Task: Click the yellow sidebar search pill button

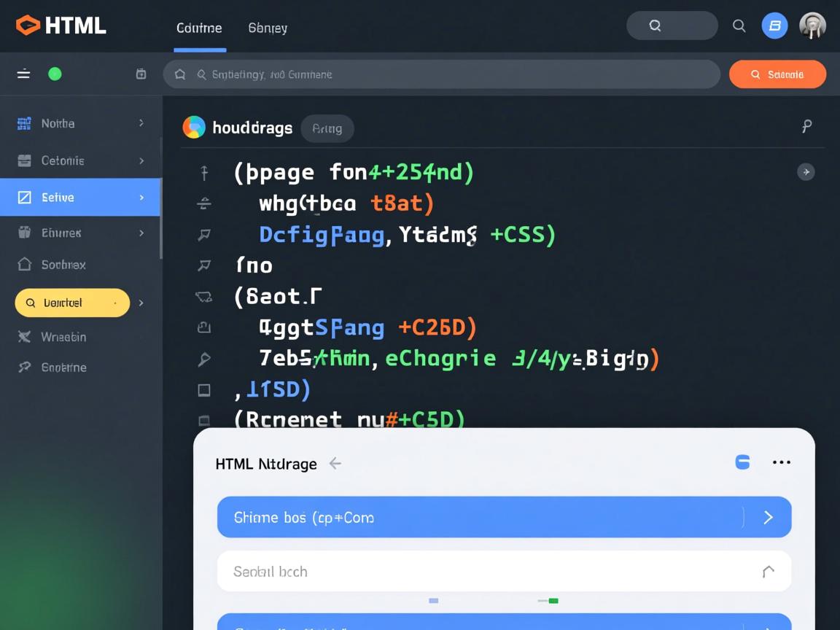Action: click(x=72, y=303)
